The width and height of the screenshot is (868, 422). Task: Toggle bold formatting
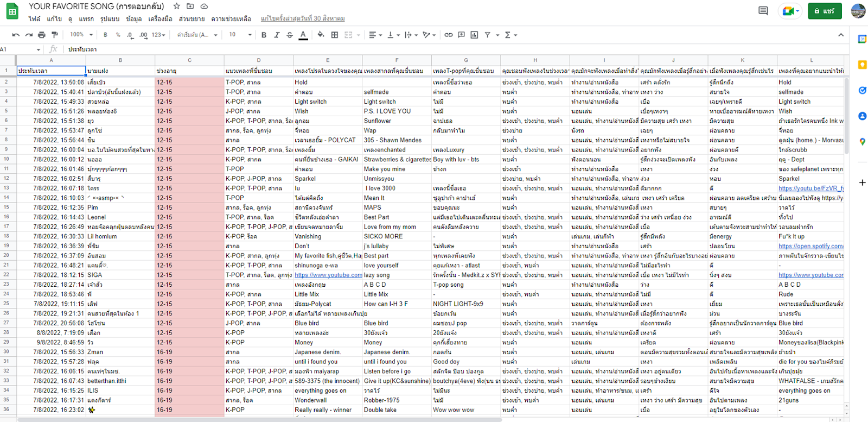click(264, 35)
